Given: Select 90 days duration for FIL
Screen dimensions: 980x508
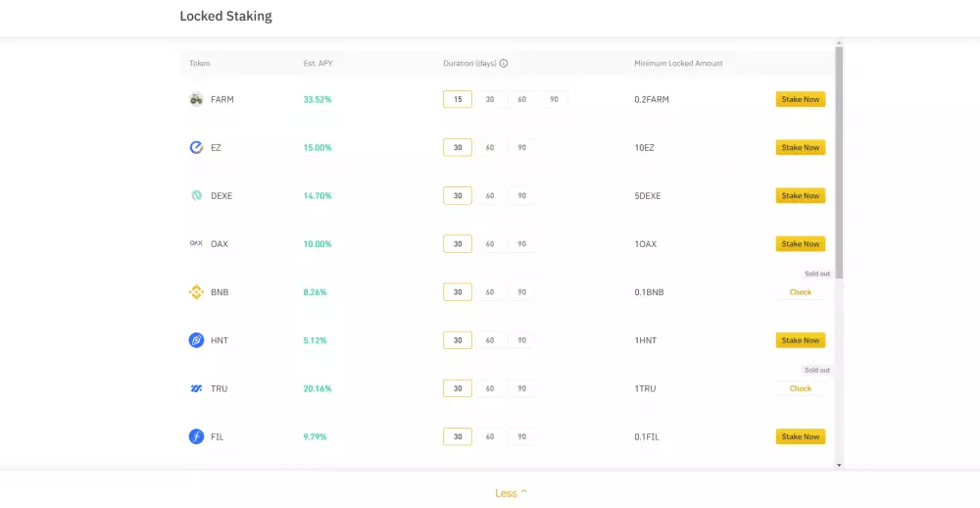Looking at the screenshot, I should click(x=522, y=436).
